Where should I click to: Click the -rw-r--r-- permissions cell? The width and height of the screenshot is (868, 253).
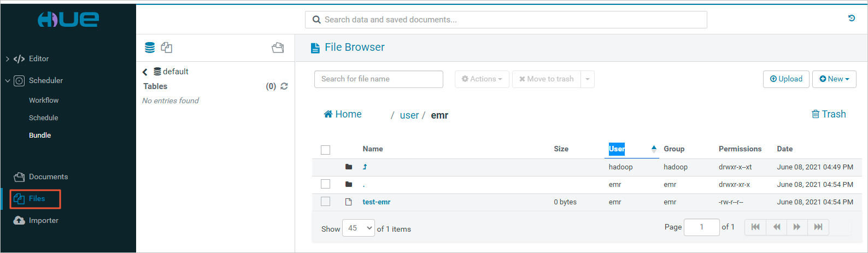tap(731, 202)
